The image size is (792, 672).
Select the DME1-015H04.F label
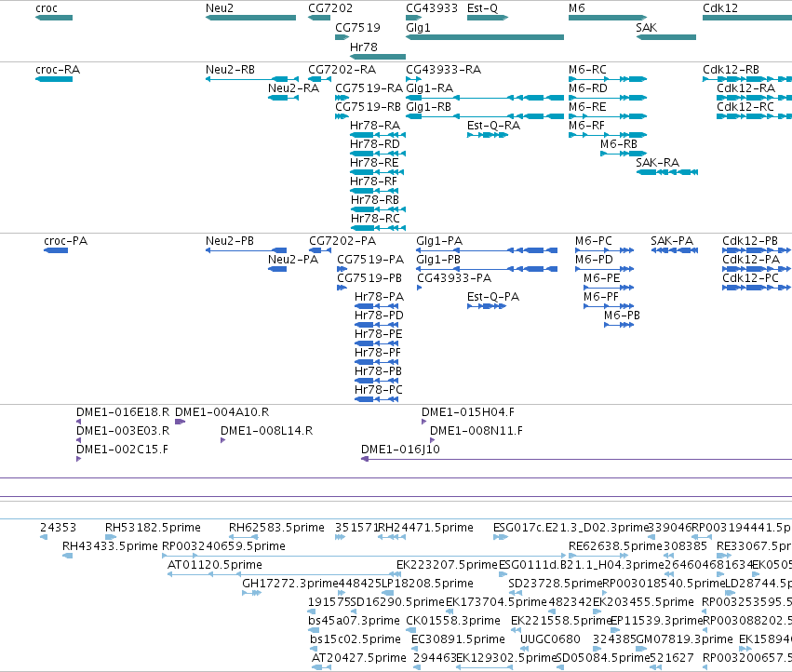[x=468, y=412]
